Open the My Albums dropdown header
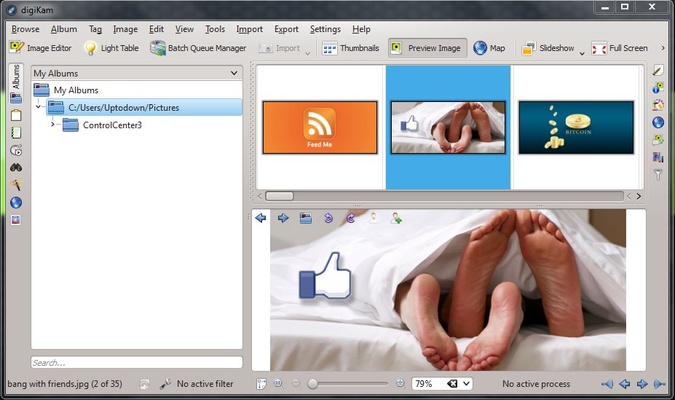Viewport: 675px width, 400px height. 136,73
